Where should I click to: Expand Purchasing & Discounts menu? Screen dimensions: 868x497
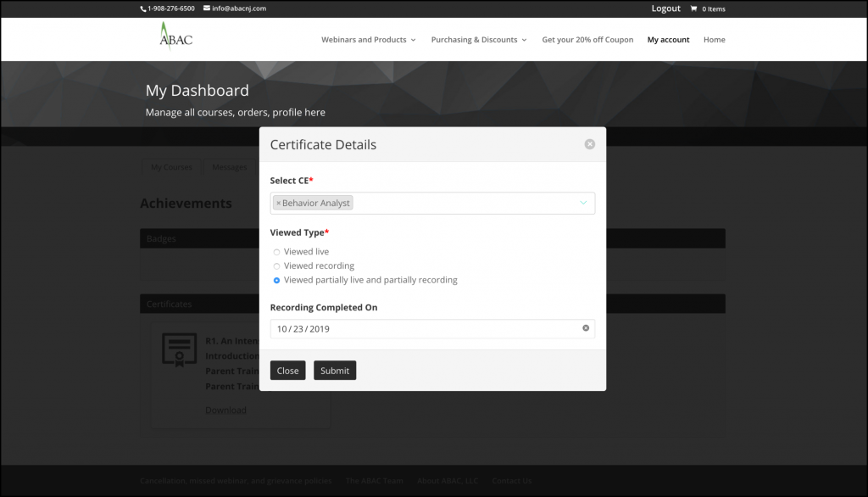(478, 40)
